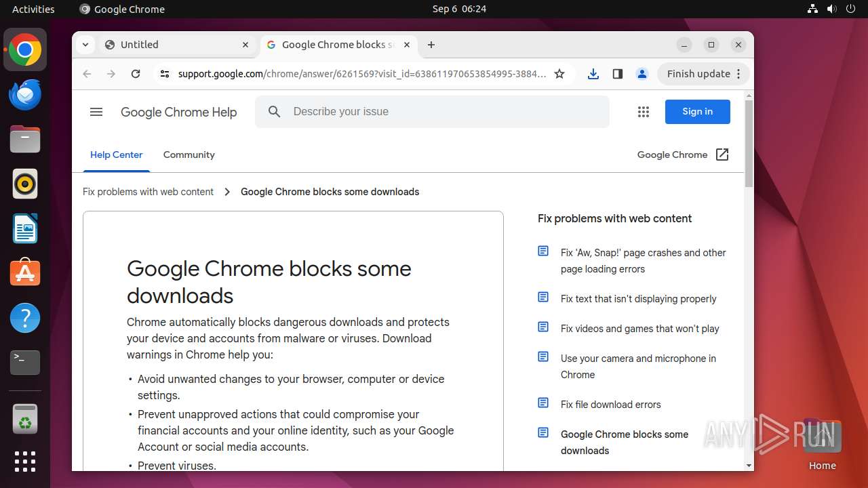Focus the Describe your issue search field
868x488 pixels.
pos(432,112)
